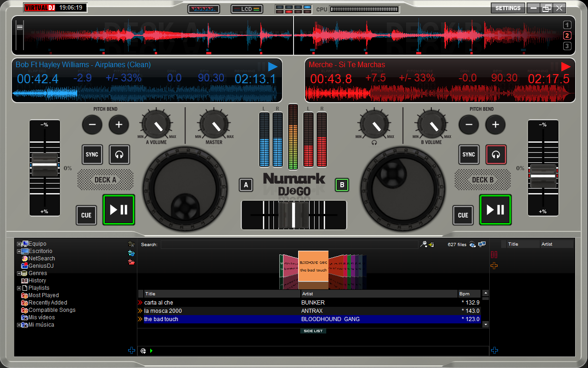Open the Settings dialog

508,8
